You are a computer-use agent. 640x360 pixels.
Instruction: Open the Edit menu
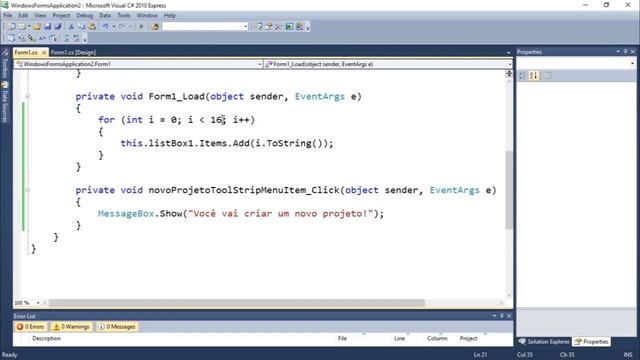23,16
